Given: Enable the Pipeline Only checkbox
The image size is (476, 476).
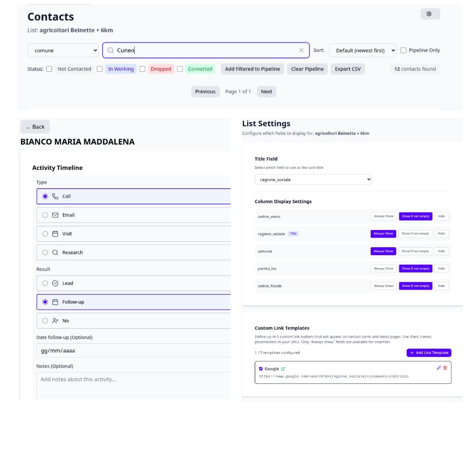Looking at the screenshot, I should click(x=403, y=50).
